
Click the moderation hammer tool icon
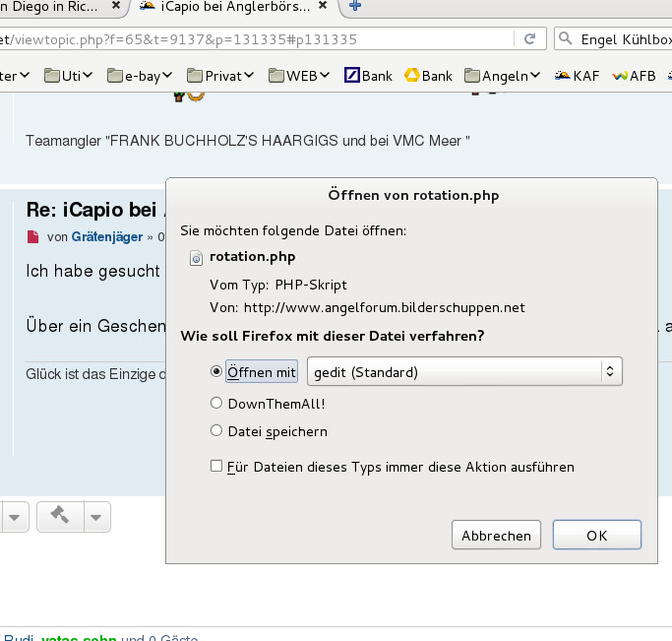point(59,515)
